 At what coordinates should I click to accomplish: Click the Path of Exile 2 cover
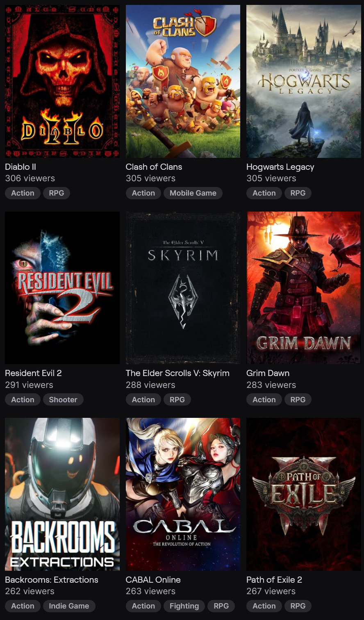304,494
